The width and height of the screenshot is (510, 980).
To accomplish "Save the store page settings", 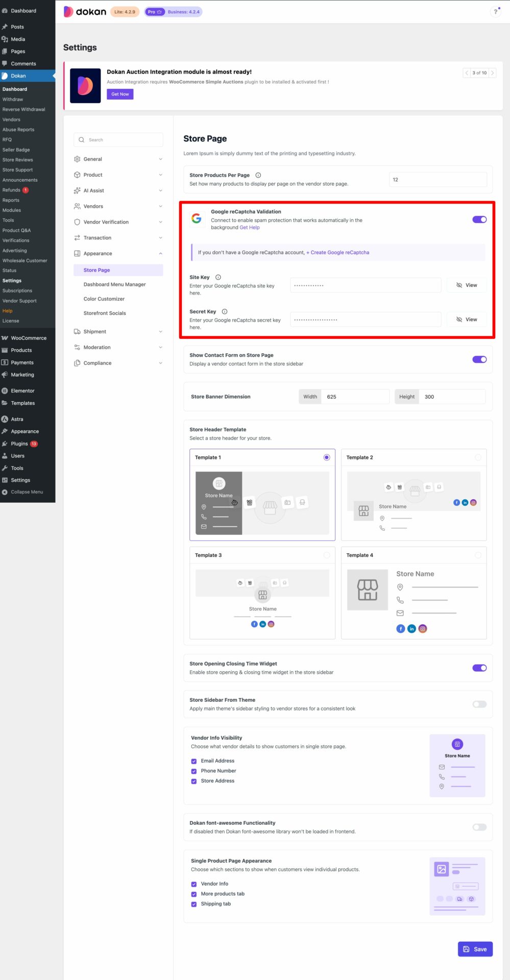I will pos(475,949).
